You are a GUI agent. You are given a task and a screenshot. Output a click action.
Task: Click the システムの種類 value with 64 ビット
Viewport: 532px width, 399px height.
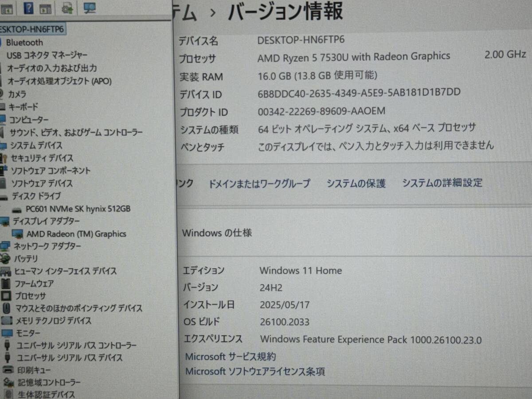point(367,128)
